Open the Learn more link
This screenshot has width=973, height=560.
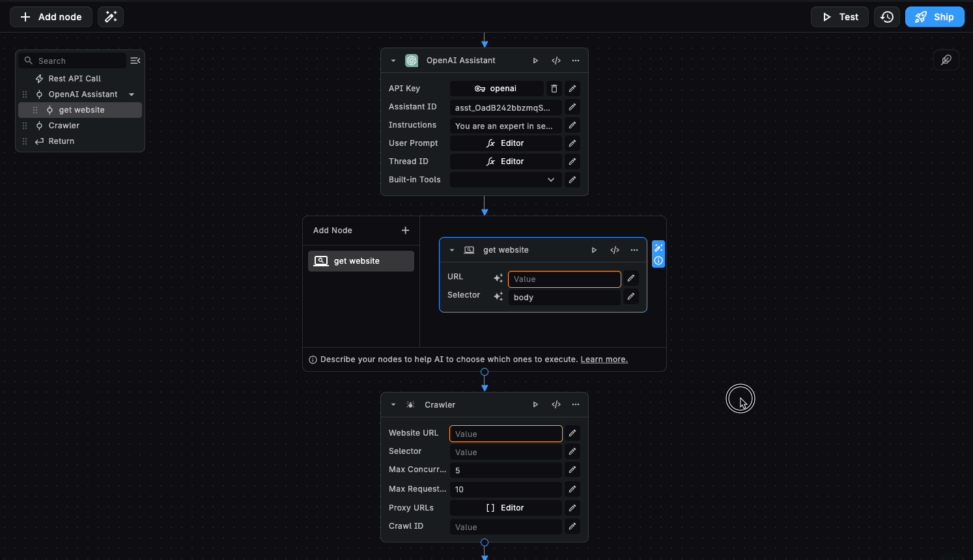(604, 359)
